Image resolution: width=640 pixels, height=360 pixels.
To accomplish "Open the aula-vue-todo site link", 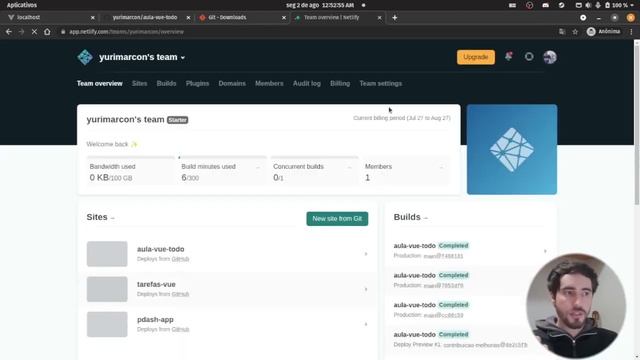I will tap(160, 249).
